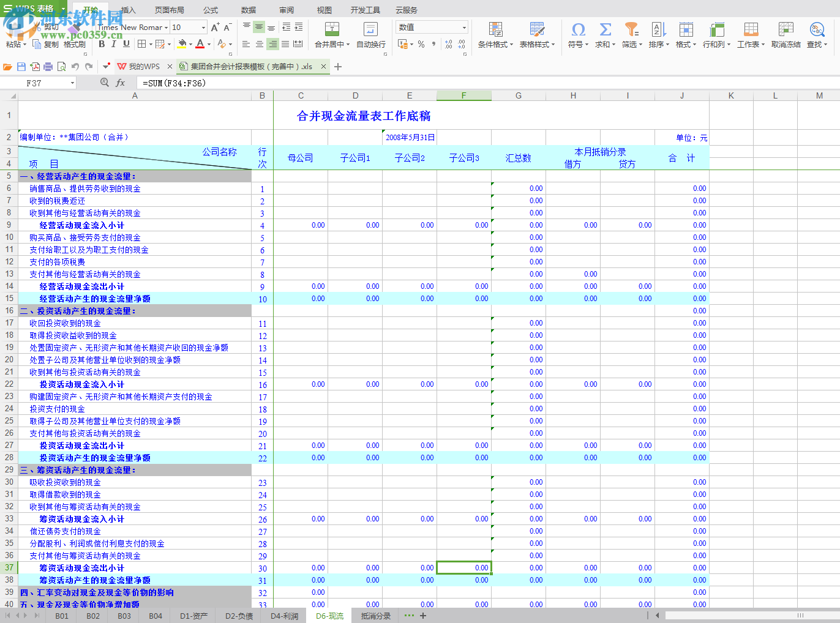This screenshot has height=623, width=840.
Task: Click the decrease decimal places icon
Action: 462,44
